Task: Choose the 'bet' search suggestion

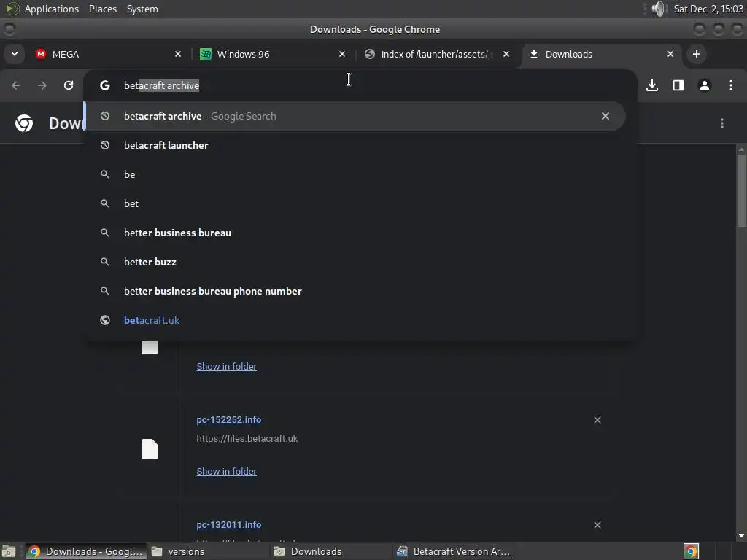Action: (355, 203)
